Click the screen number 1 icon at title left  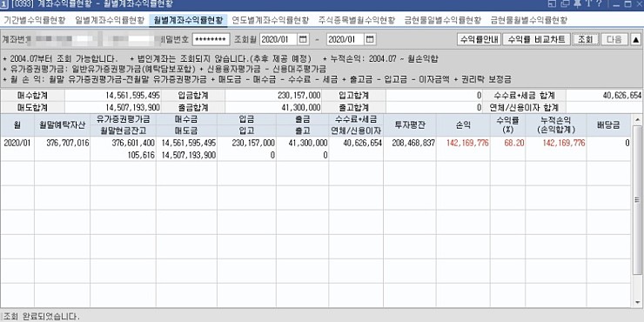click(3, 4)
